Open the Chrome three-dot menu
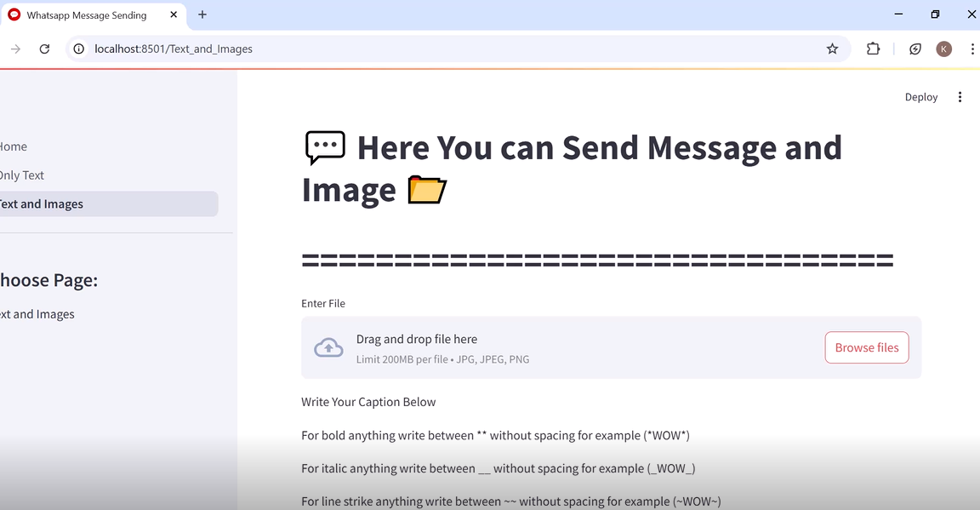Image resolution: width=980 pixels, height=510 pixels. coord(971,49)
